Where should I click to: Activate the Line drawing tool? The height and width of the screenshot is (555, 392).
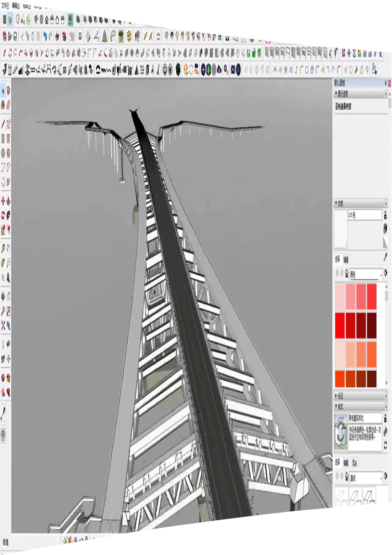pos(3,124)
